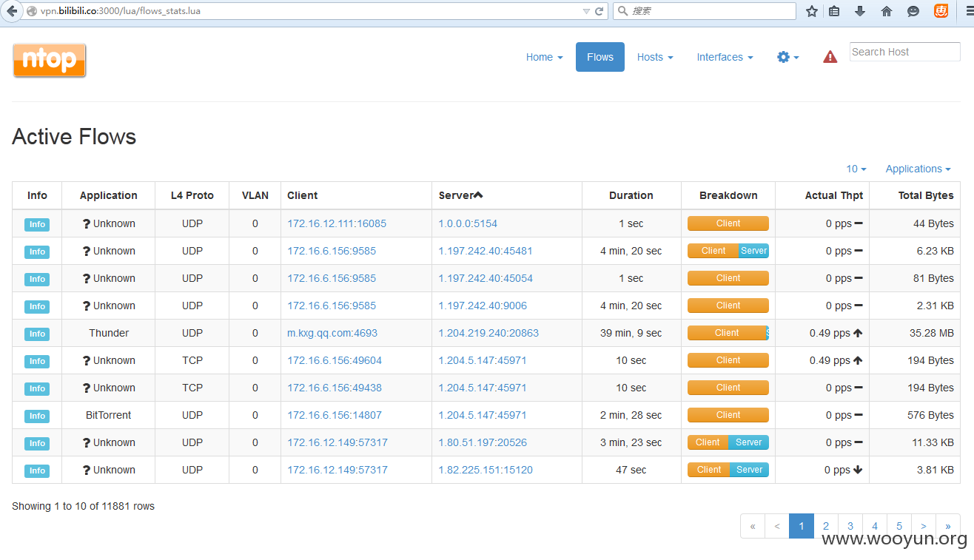
Task: Open server 1.197.242.40:9006 link
Action: [x=483, y=306]
